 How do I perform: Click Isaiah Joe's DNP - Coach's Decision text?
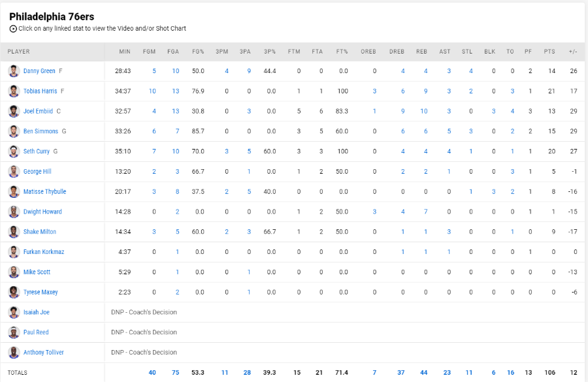(144, 312)
